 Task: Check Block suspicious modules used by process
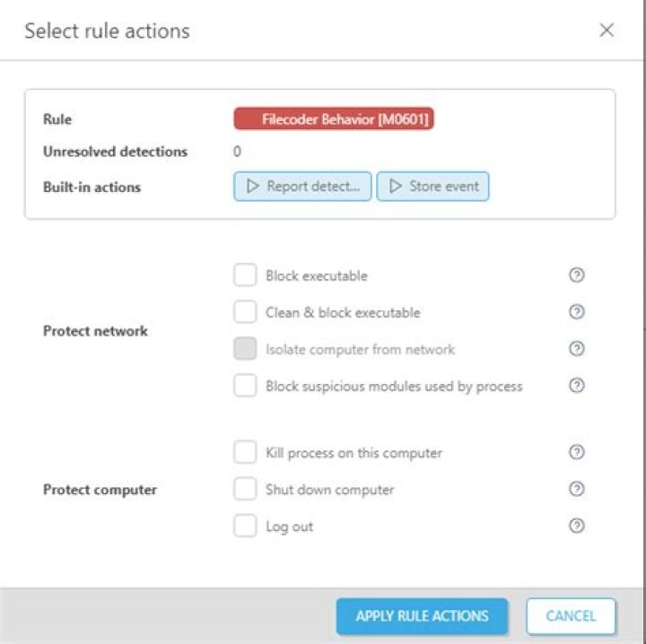click(x=245, y=386)
